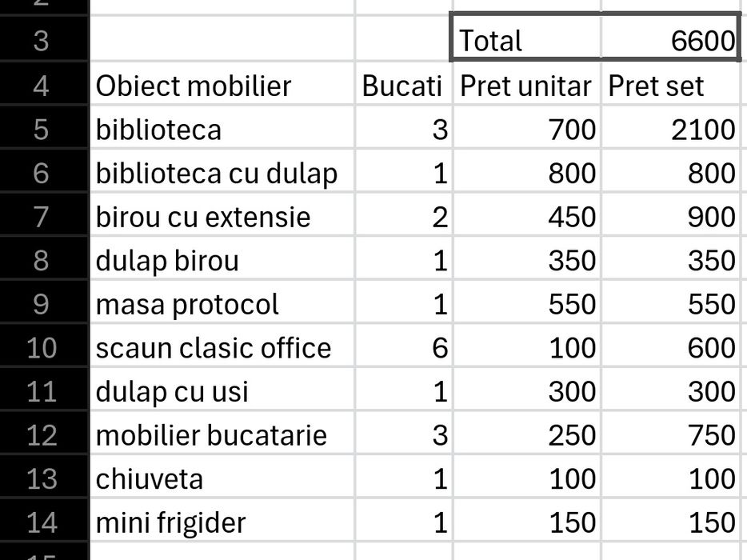Click the Obiect mobilier header cell
The width and height of the screenshot is (747, 560).
point(222,85)
